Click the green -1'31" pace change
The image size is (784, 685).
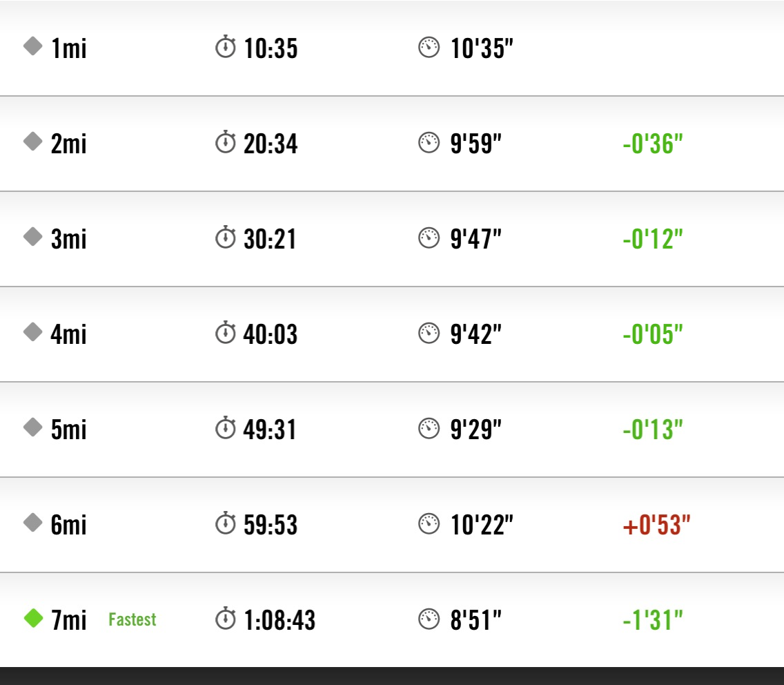(x=652, y=620)
